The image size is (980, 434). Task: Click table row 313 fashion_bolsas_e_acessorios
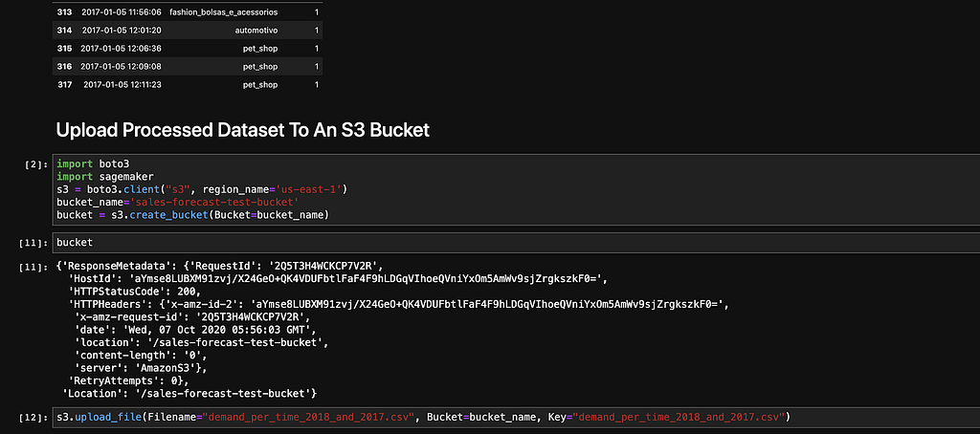pos(188,12)
